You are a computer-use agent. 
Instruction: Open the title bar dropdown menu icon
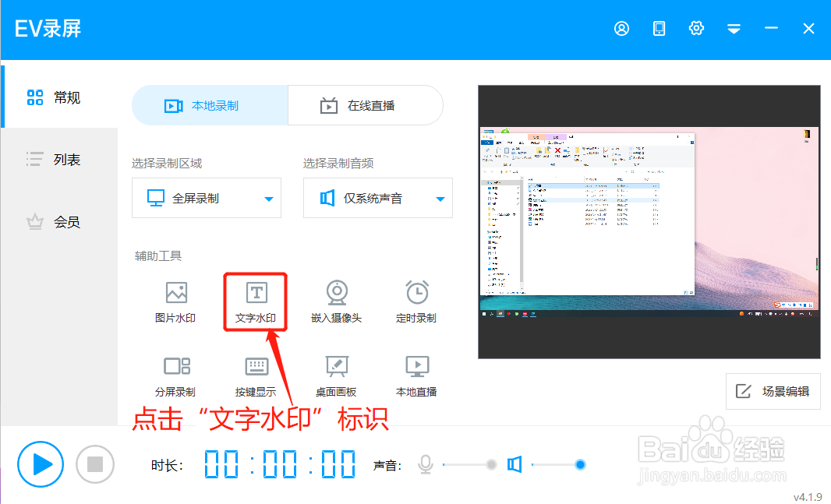click(x=734, y=29)
